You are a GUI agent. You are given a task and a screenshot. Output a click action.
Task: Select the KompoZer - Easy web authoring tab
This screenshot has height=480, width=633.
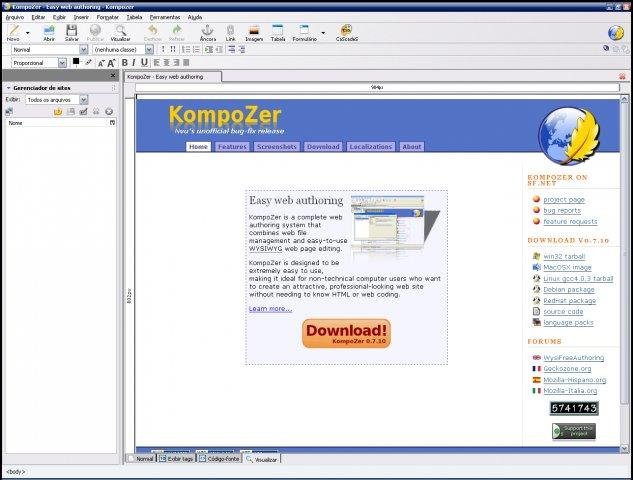[x=173, y=76]
